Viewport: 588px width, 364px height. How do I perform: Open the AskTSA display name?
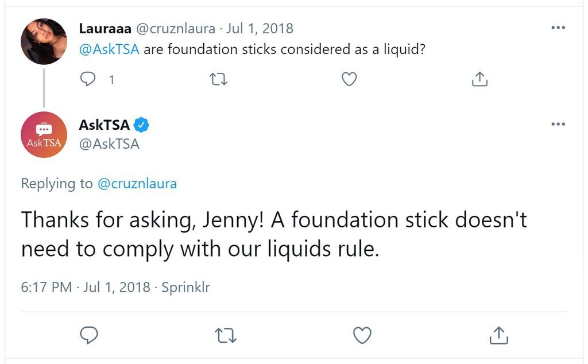(105, 125)
